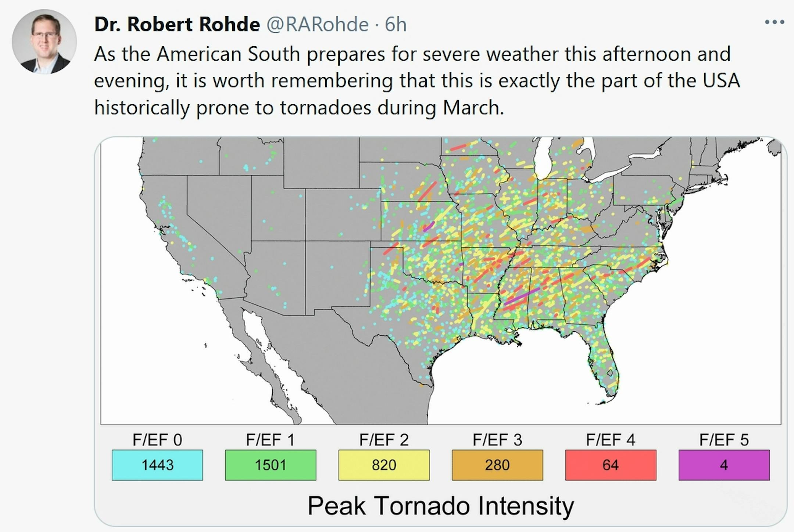
Task: Click the yellow F/EF 2 swatch 820
Action: [x=384, y=465]
